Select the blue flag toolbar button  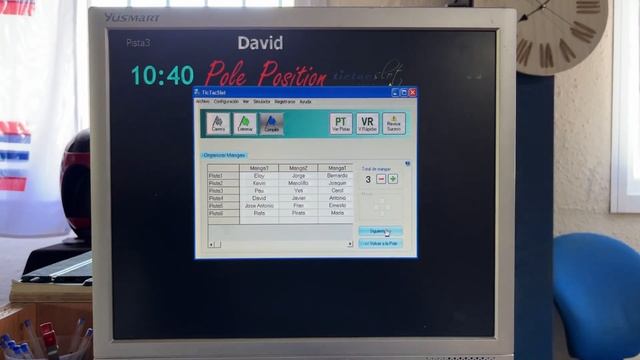(x=271, y=124)
